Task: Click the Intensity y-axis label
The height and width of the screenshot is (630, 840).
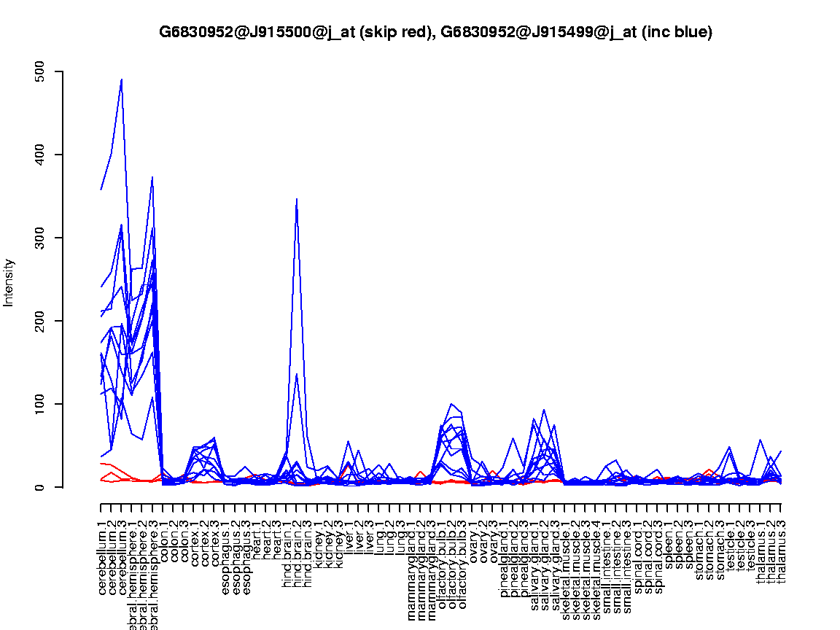Action: click(9, 282)
